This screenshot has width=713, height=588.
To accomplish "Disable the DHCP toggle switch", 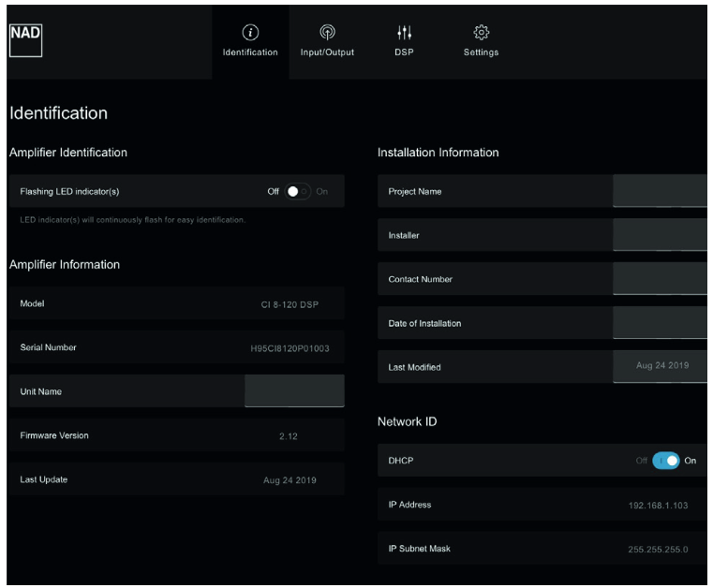I will [x=666, y=461].
